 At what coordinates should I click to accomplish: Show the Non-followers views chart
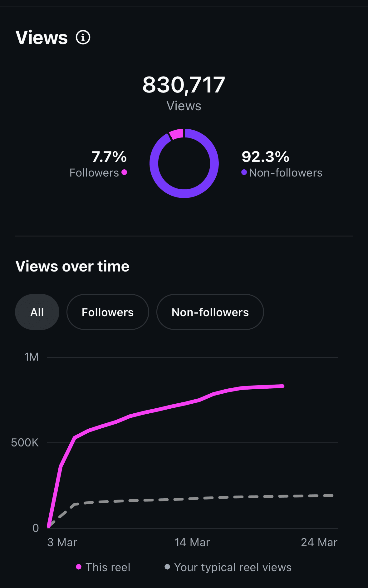pyautogui.click(x=210, y=312)
